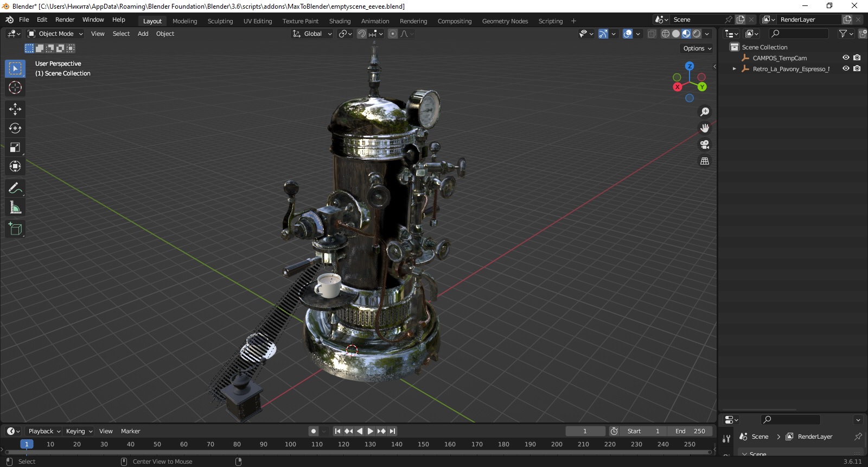868x467 pixels.
Task: Open the Options dropdown
Action: [x=697, y=48]
